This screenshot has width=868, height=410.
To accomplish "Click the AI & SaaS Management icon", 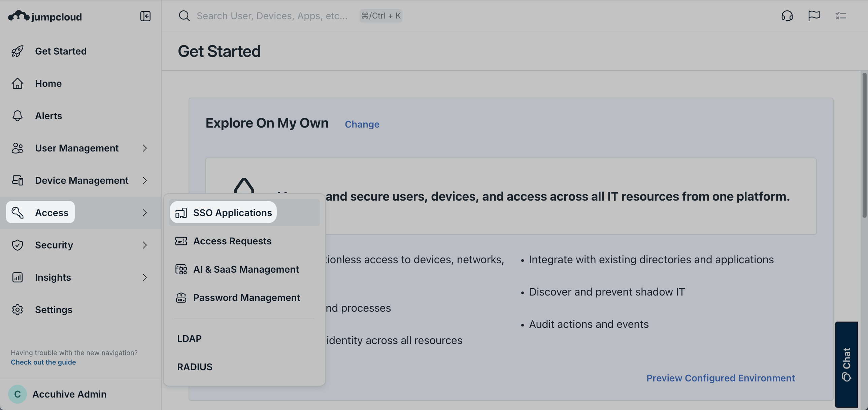I will click(x=181, y=270).
